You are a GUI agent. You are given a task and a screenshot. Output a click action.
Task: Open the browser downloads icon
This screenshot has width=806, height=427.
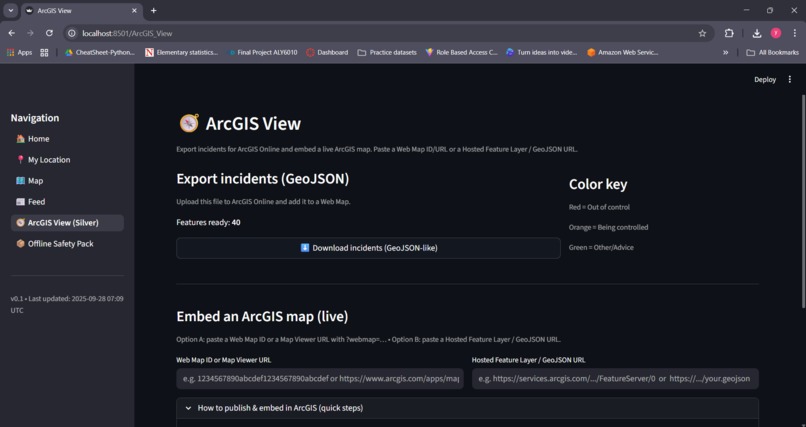[x=757, y=33]
